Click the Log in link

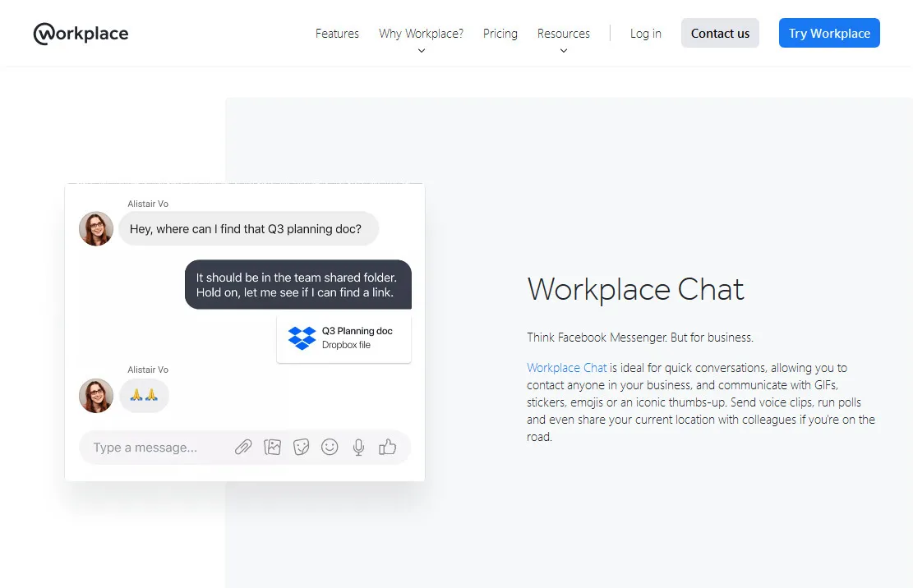click(x=645, y=34)
